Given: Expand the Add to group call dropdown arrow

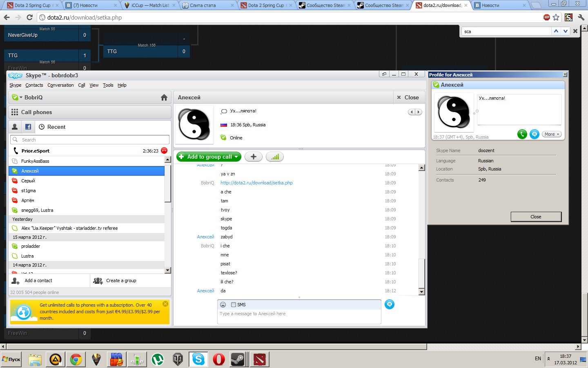Looking at the screenshot, I should tap(236, 157).
